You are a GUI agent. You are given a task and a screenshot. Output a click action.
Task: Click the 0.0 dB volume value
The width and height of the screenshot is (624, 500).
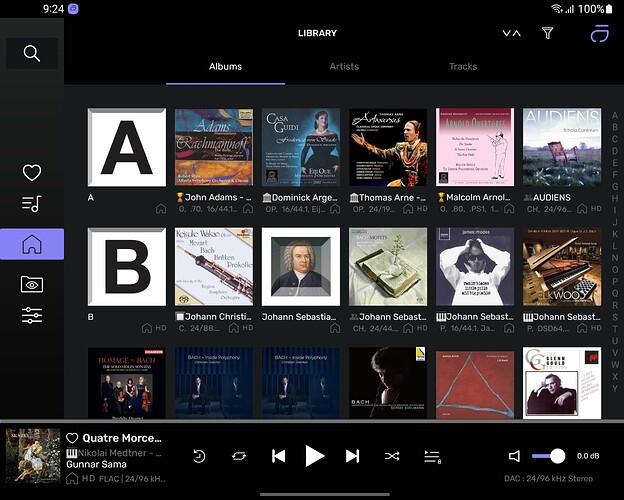(588, 456)
